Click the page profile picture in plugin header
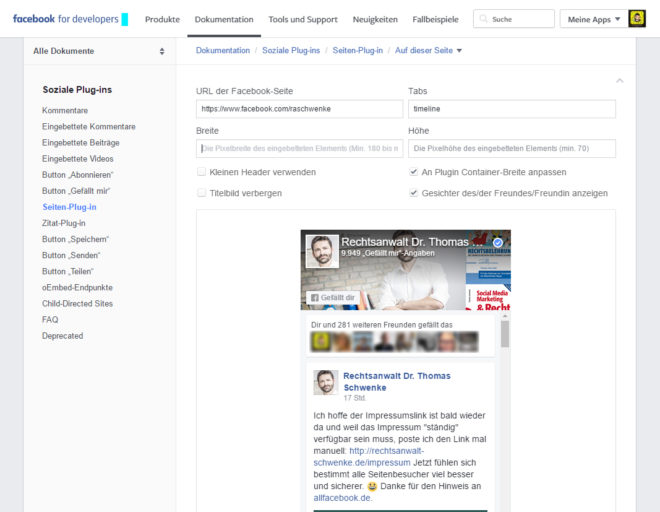Screen dimensions: 660x512 pos(322,251)
